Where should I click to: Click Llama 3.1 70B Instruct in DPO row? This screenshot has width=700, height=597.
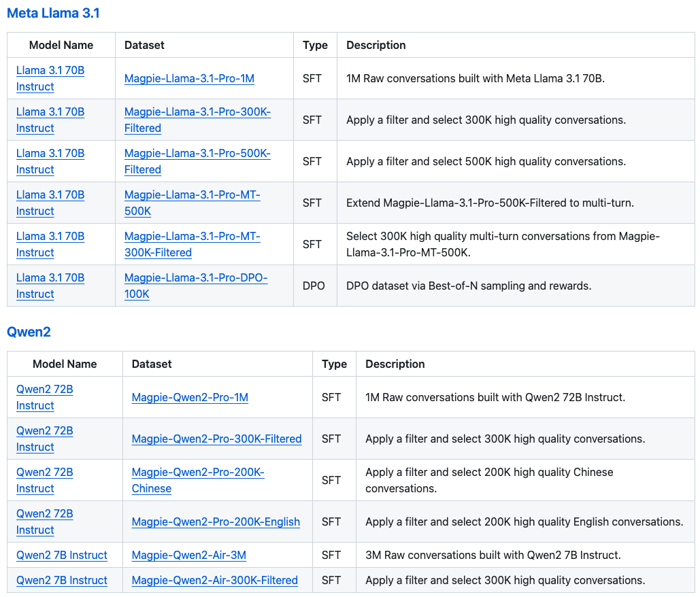50,278
